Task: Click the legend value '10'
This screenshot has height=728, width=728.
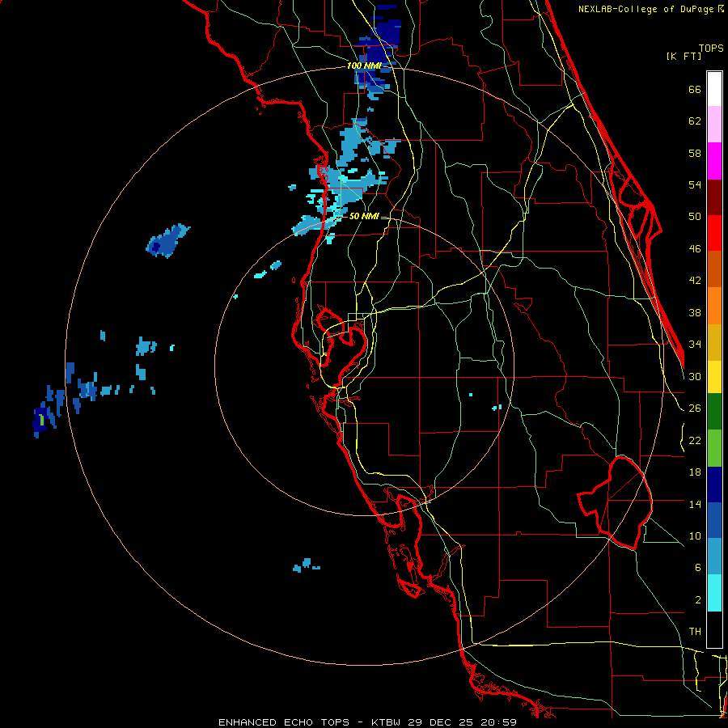Action: click(x=695, y=536)
